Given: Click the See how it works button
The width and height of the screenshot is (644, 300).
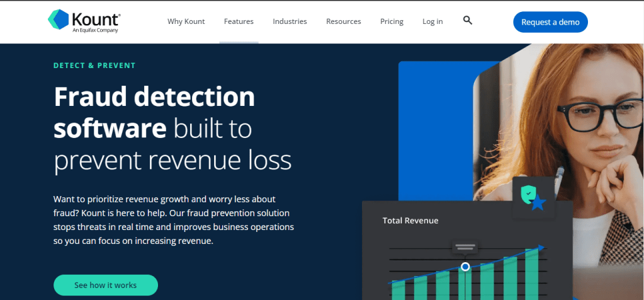Looking at the screenshot, I should (x=105, y=285).
